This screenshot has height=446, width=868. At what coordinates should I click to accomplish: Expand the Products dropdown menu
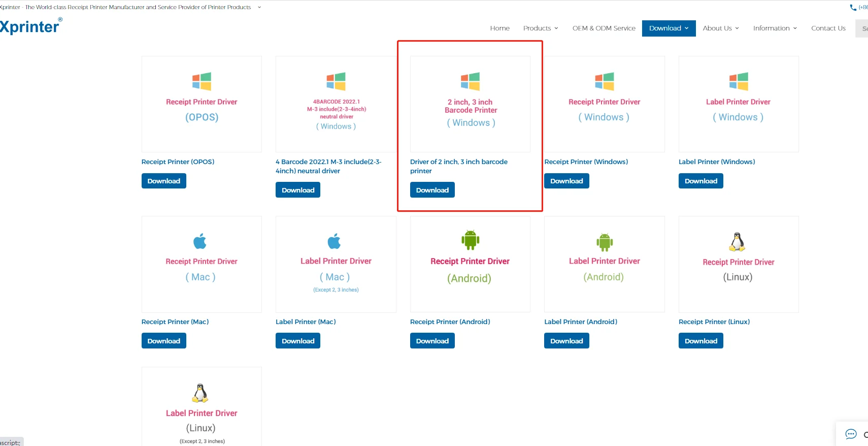point(541,28)
